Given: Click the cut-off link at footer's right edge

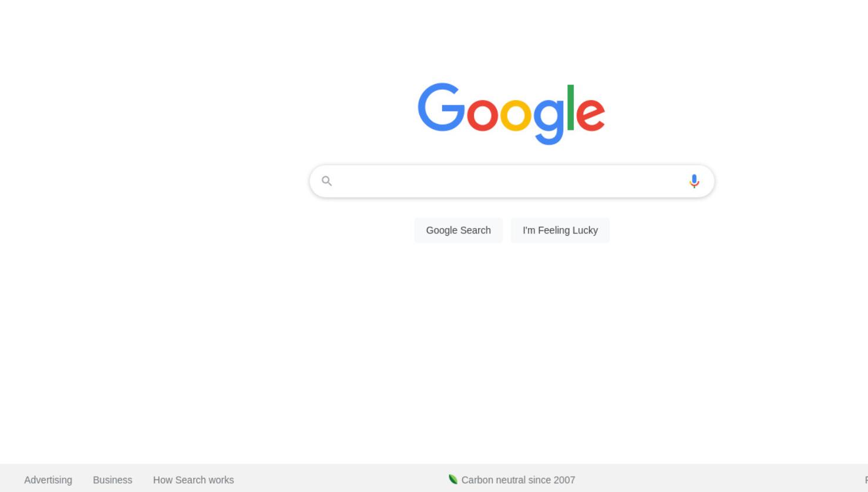Looking at the screenshot, I should pyautogui.click(x=866, y=480).
